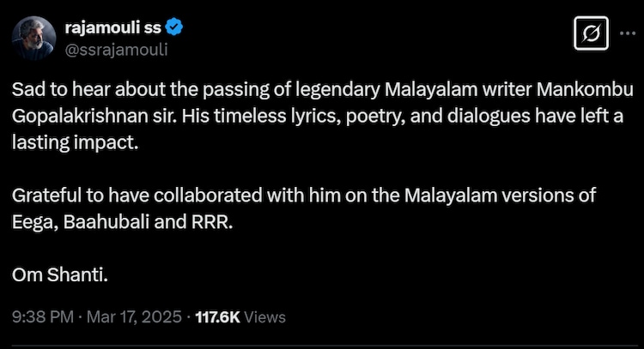Click the word "Mankombu" in the post
644x349 pixels.
point(584,90)
